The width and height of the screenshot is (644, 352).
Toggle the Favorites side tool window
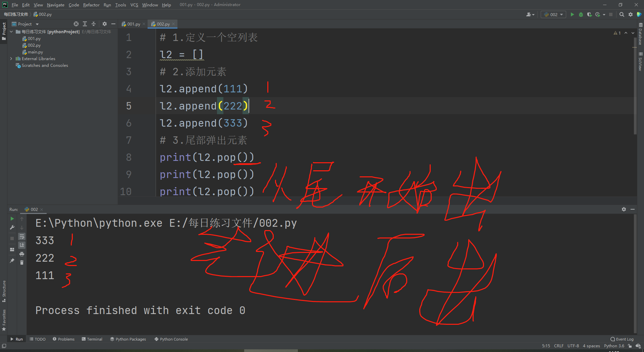pyautogui.click(x=4, y=320)
